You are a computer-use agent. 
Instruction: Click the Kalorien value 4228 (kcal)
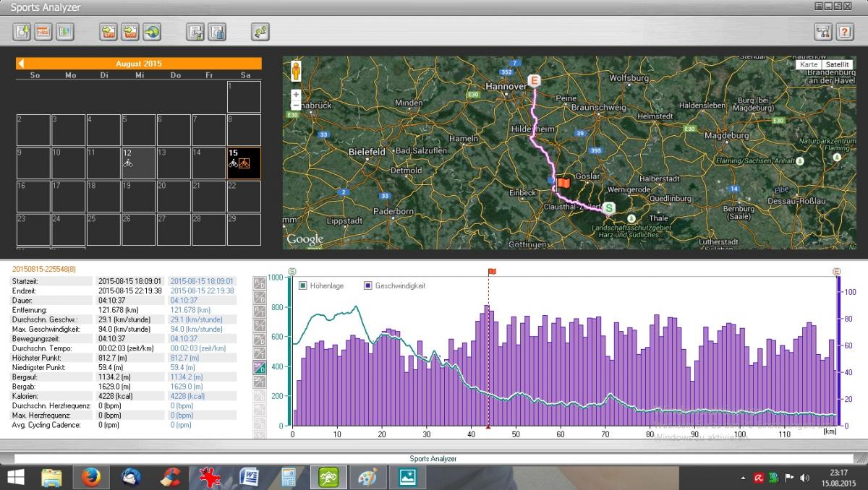[x=115, y=396]
